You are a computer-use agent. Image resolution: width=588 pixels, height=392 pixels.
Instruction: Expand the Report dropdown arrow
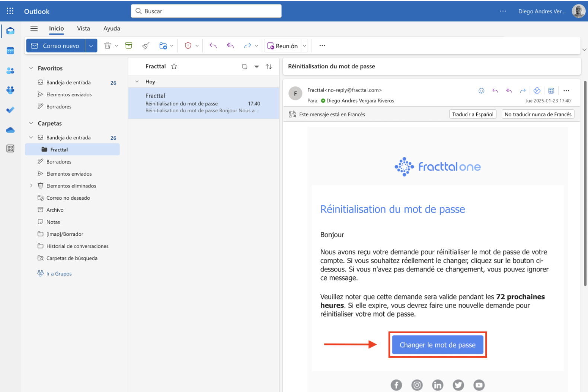197,46
